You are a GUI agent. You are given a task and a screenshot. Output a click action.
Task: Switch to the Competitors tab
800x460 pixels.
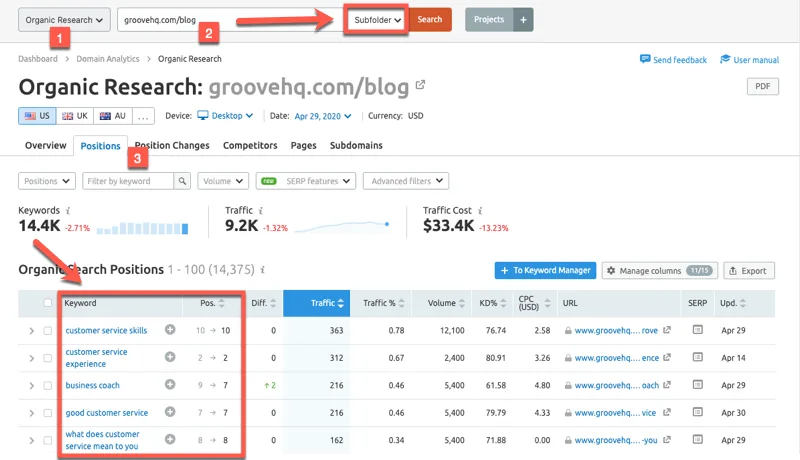250,145
